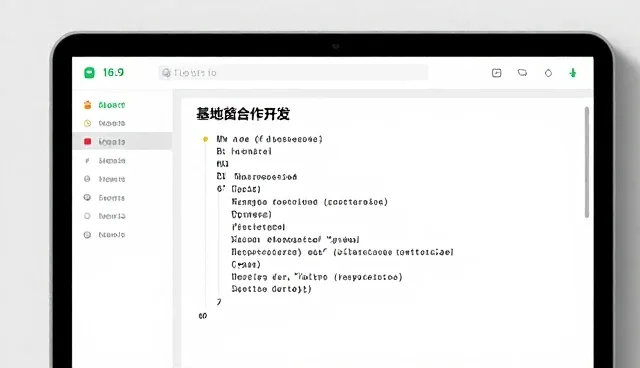Select the green-labeled first sidebar item
Viewport: 640px width, 368px height.
(111, 105)
